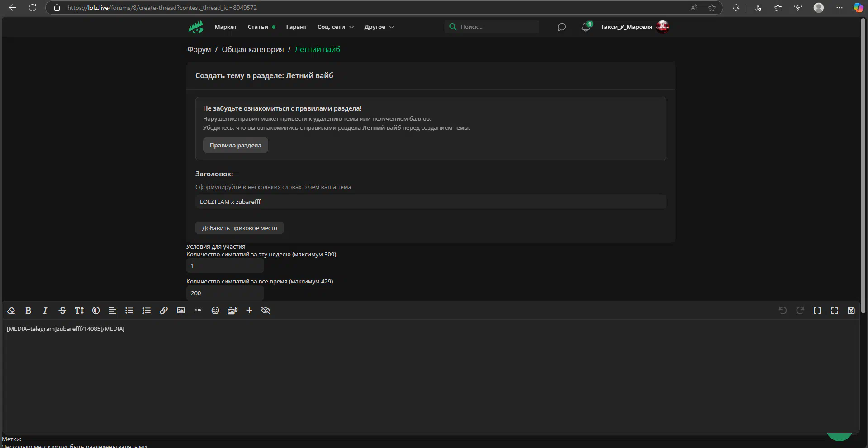Open the media gallery icon
868x448 pixels.
click(232, 311)
